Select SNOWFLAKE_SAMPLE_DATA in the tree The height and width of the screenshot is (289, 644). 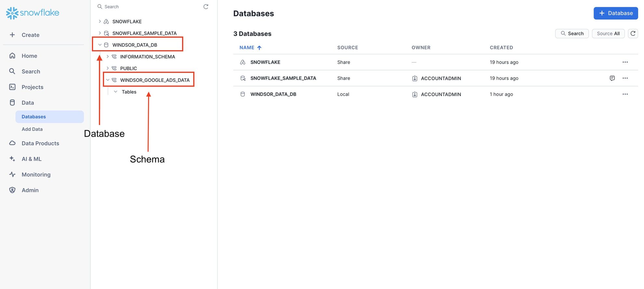tap(144, 33)
